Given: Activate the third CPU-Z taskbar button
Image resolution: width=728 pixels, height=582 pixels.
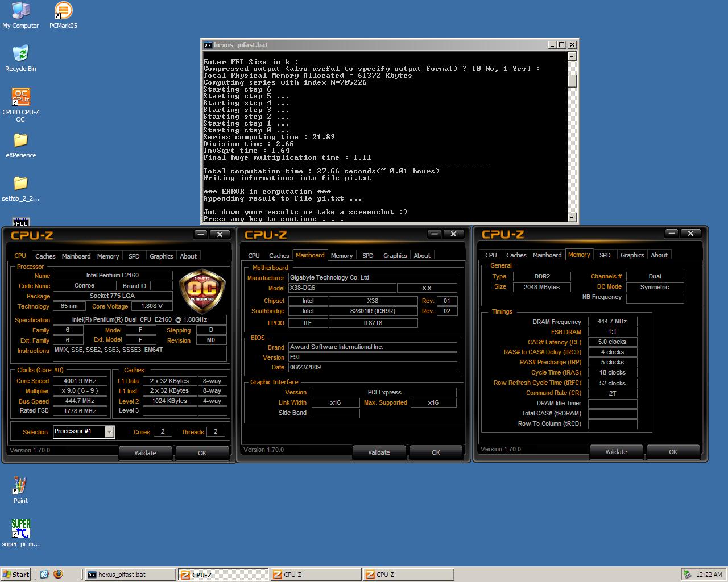Looking at the screenshot, I should 408,575.
